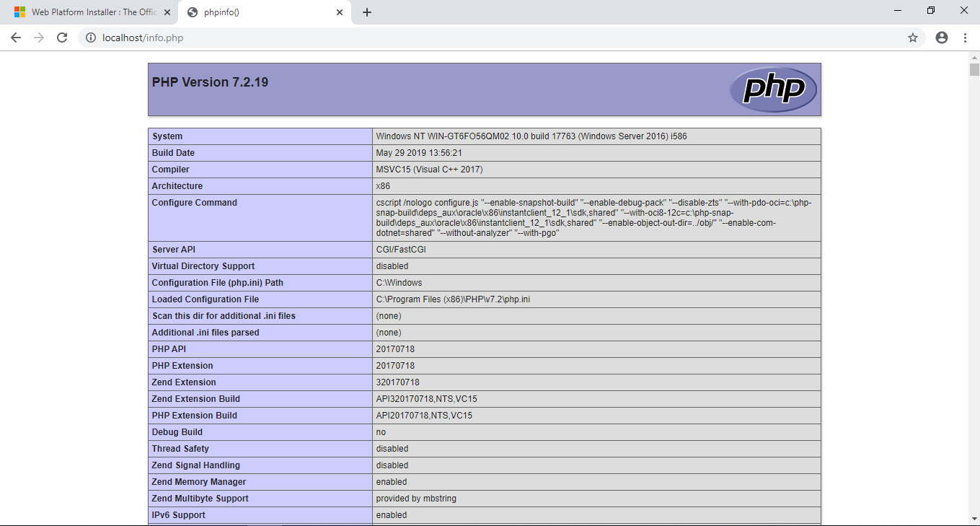Click the browser back arrow

pyautogui.click(x=15, y=38)
